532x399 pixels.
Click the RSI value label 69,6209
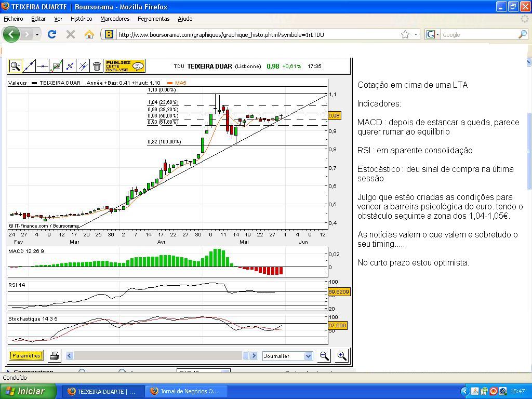click(339, 292)
